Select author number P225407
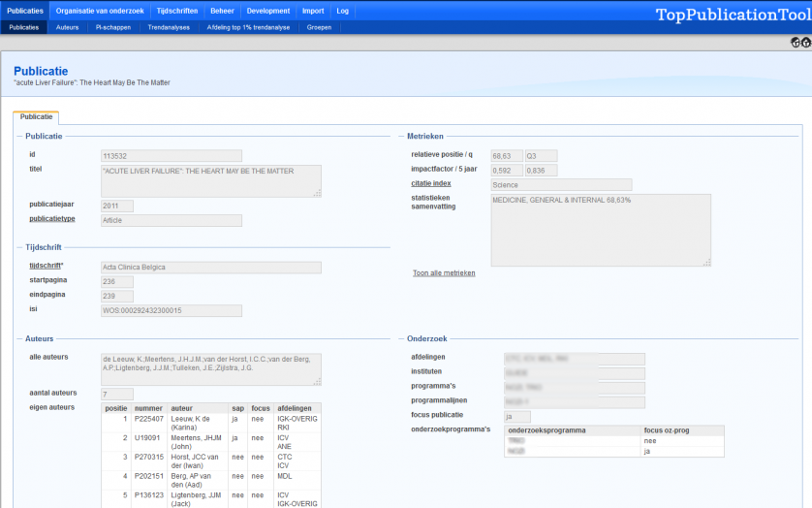The width and height of the screenshot is (812, 508). pos(149,419)
